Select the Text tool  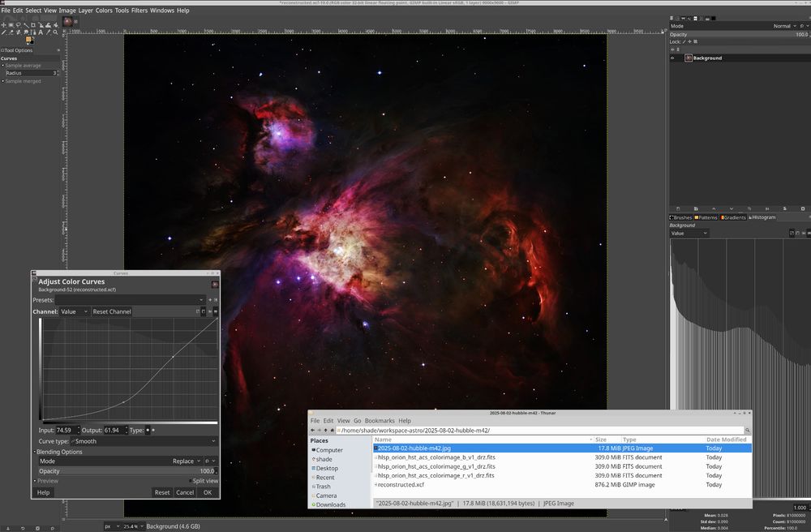41,32
